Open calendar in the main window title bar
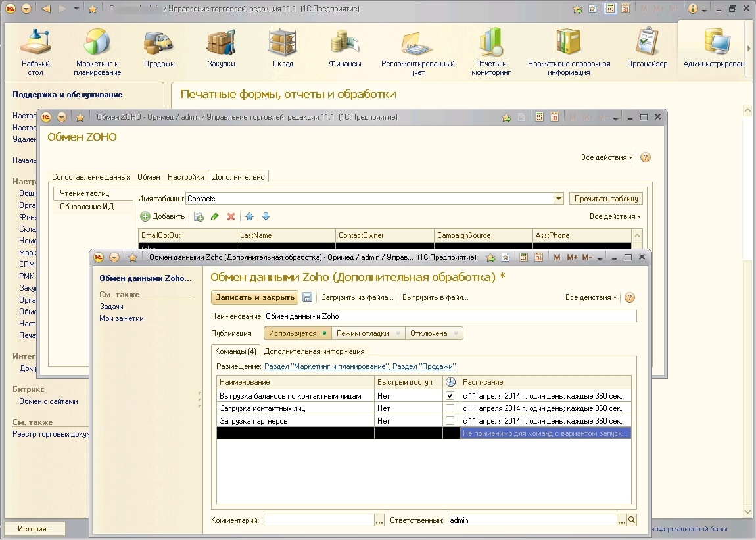 point(625,9)
